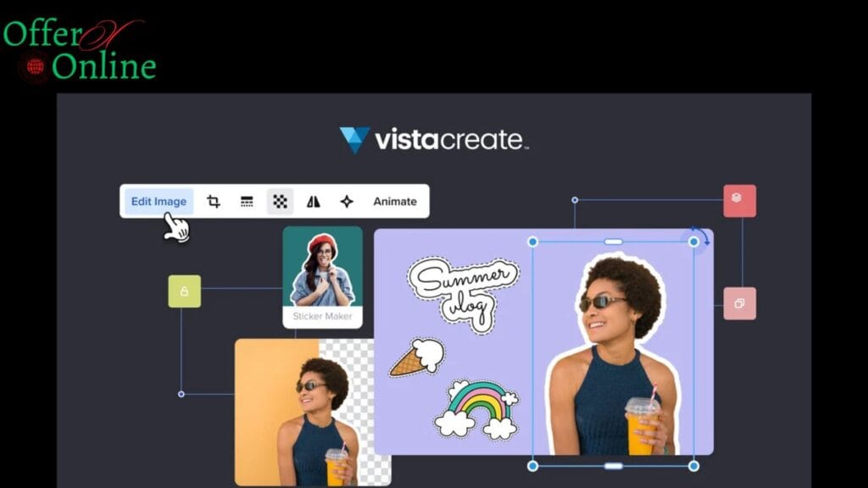Click the top middle resize handle

click(x=614, y=241)
